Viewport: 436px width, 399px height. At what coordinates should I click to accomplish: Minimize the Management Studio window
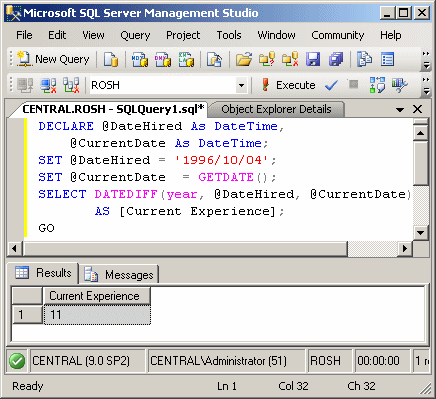(387, 13)
